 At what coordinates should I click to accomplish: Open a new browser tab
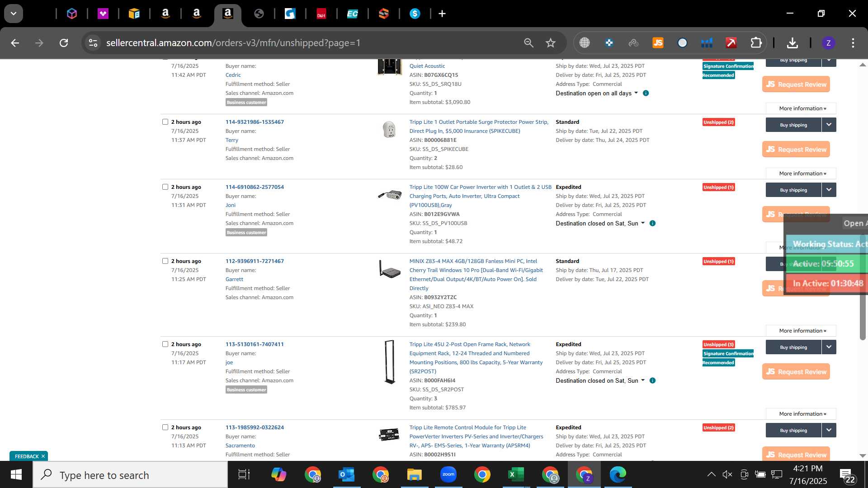point(442,14)
